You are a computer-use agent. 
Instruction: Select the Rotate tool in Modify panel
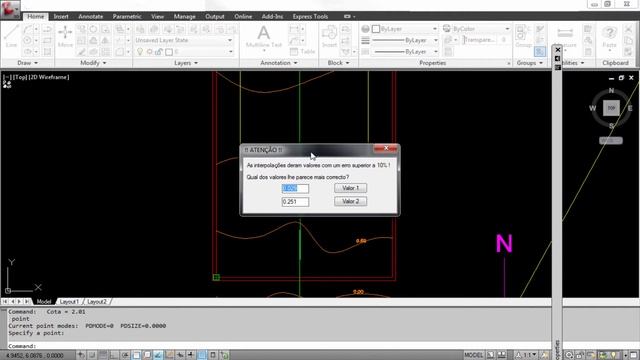coord(93,29)
